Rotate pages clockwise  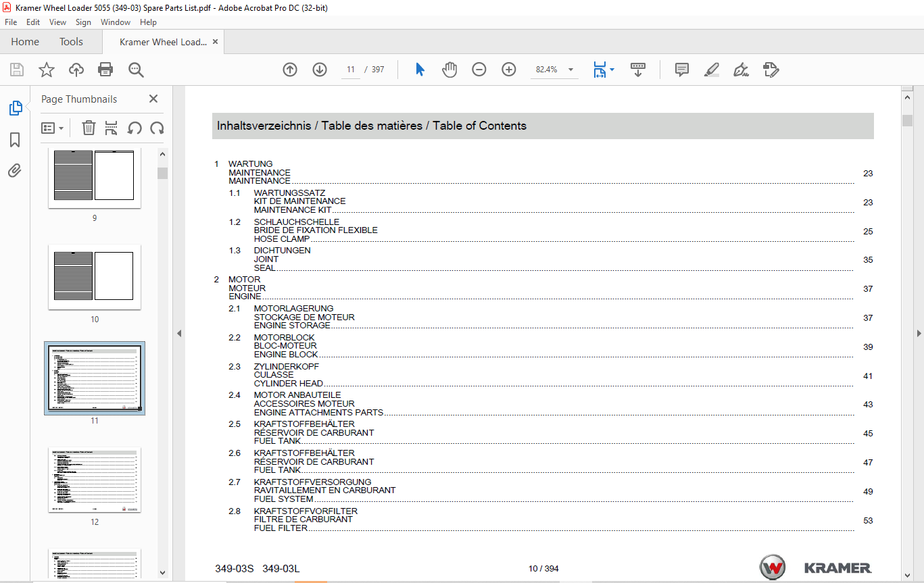coord(157,128)
